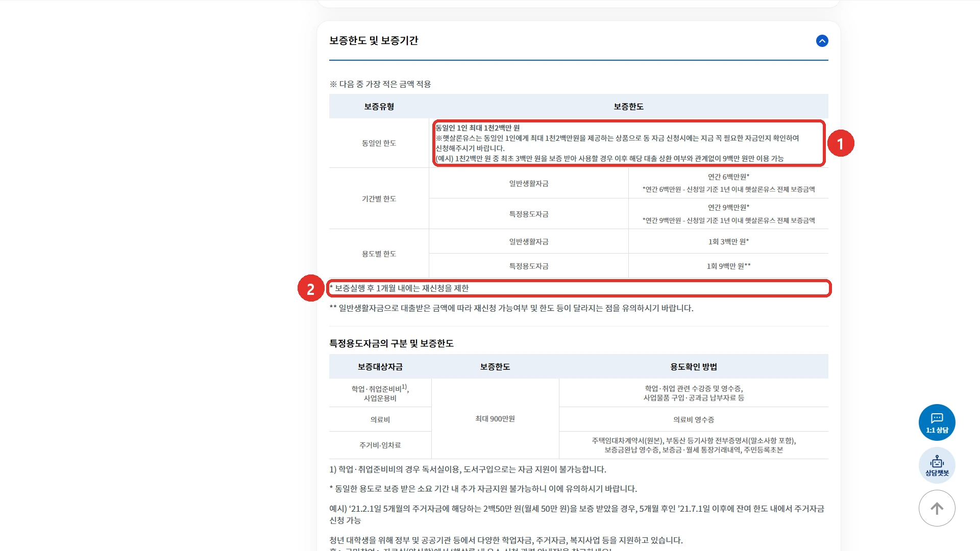The width and height of the screenshot is (980, 551).
Task: Click the 최대 900만원 cell
Action: [495, 419]
